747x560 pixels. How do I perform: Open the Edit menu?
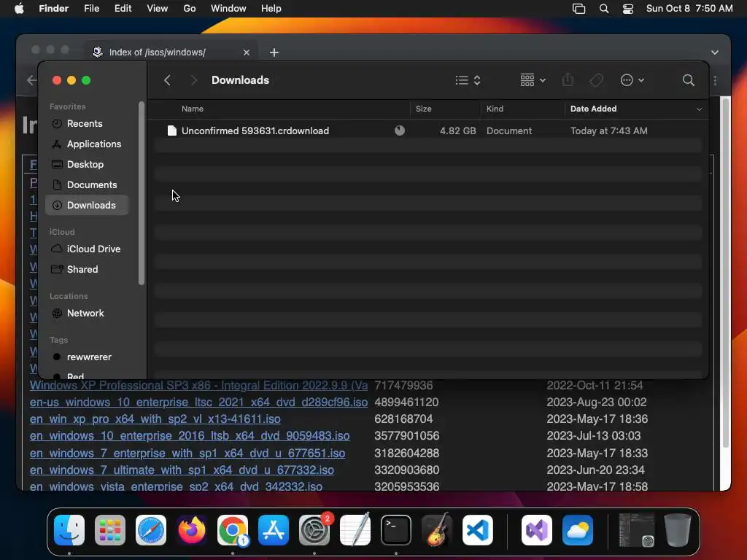coord(123,9)
